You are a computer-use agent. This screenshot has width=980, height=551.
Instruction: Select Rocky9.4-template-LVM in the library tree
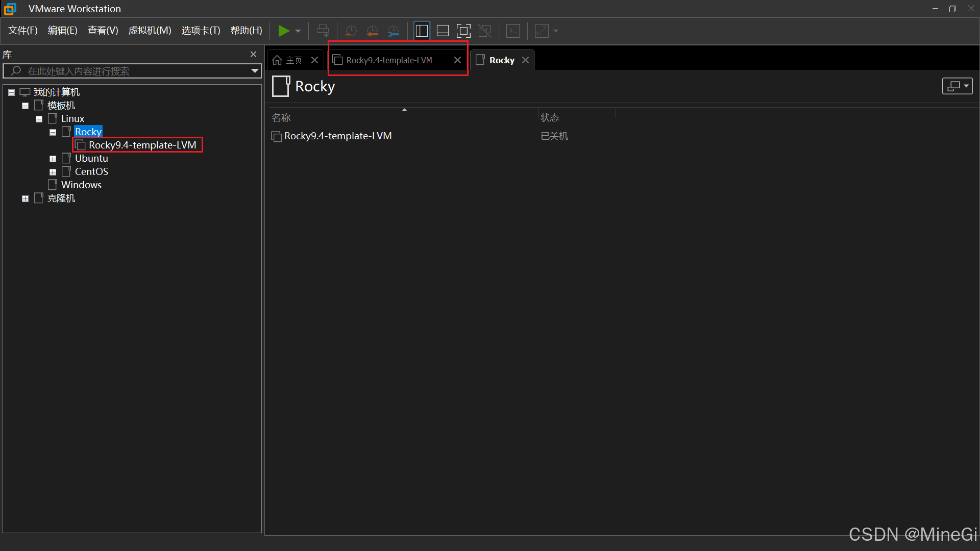(142, 145)
